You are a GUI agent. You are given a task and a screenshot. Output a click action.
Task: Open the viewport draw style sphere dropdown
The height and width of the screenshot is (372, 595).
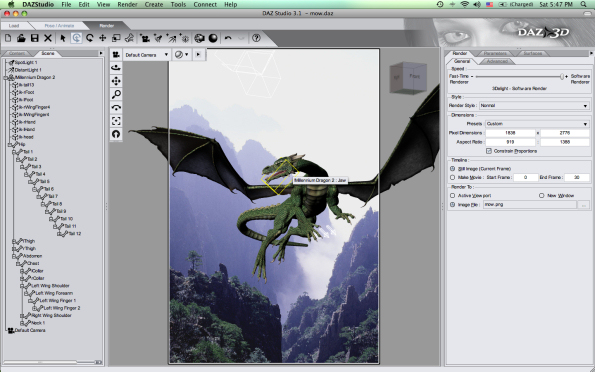[181, 55]
